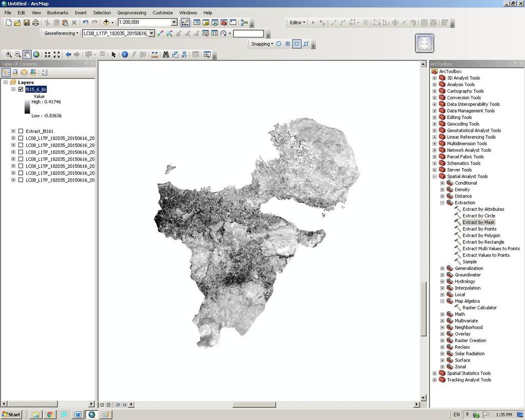Open the Customize menu
Screen dimensions: 525x420
pyautogui.click(x=163, y=13)
